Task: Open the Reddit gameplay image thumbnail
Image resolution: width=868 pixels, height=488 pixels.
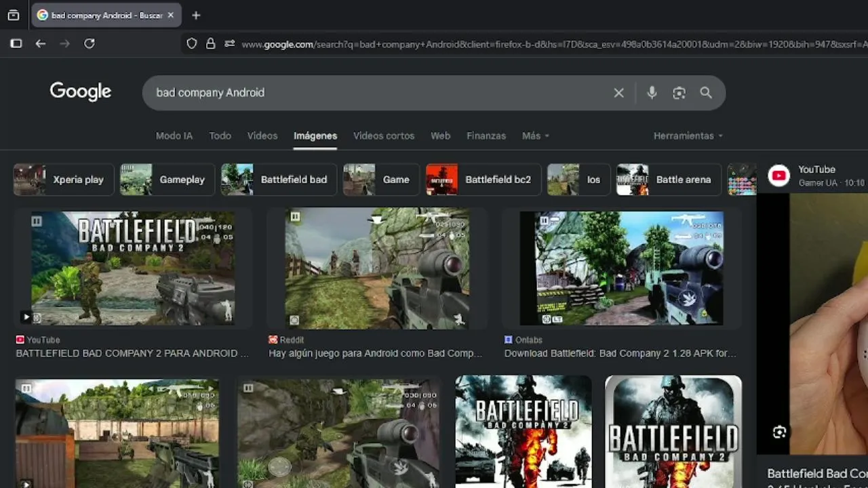Action: pos(377,268)
